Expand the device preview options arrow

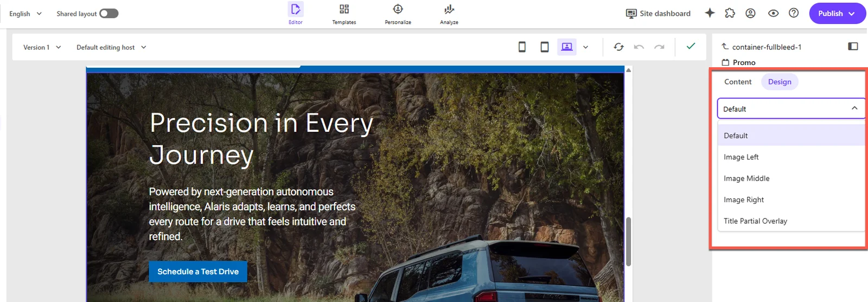point(585,47)
